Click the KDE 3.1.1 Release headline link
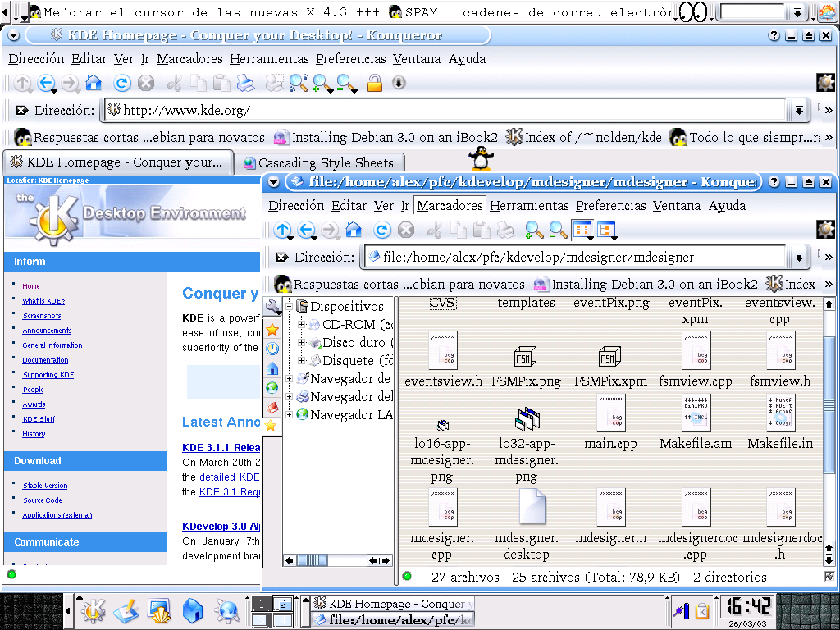The height and width of the screenshot is (630, 840). 221,448
